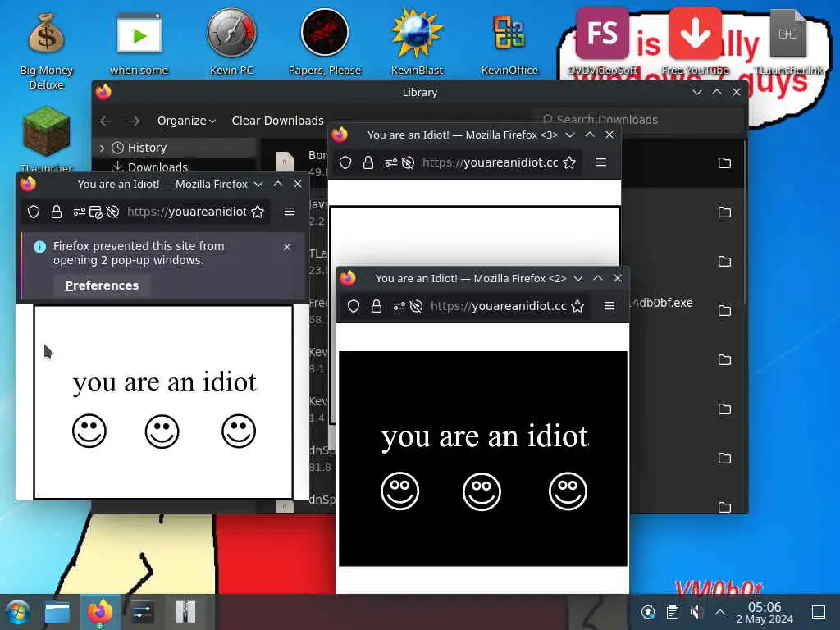Click Firefox icon in taskbar

[100, 612]
